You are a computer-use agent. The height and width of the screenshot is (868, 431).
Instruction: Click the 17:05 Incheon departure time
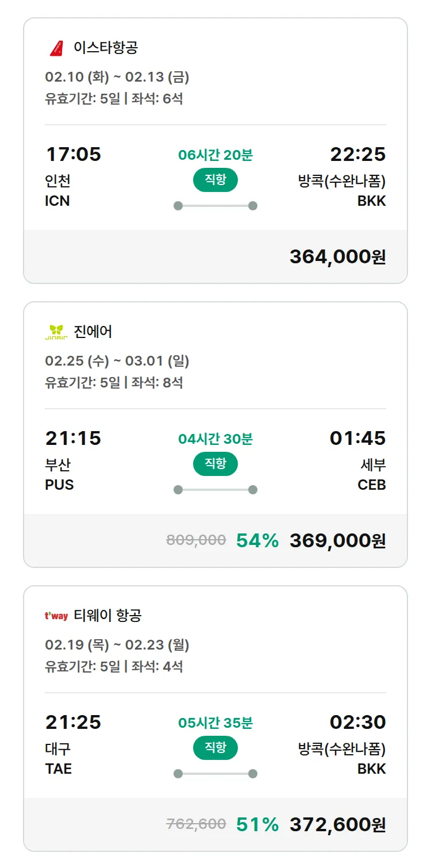73,154
